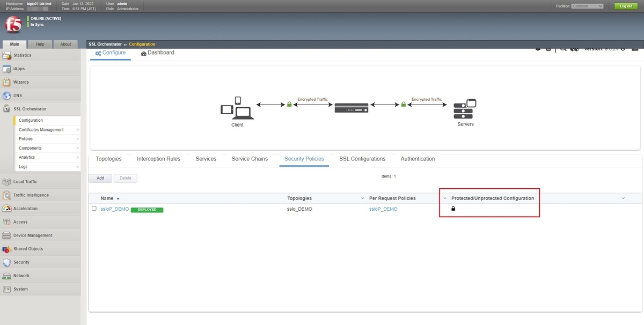Screen dimensions: 644x325
Task: Switch to the Service Chains tab
Action: pyautogui.click(x=250, y=159)
